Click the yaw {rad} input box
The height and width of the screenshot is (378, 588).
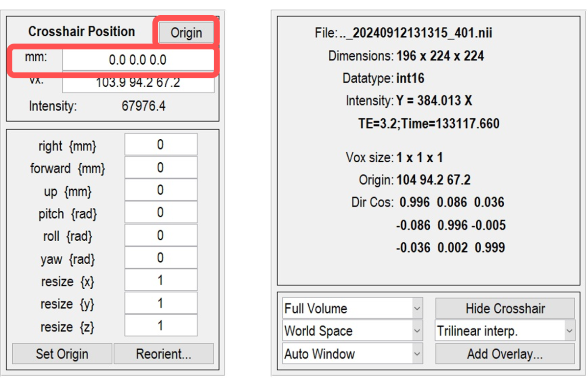pyautogui.click(x=161, y=258)
